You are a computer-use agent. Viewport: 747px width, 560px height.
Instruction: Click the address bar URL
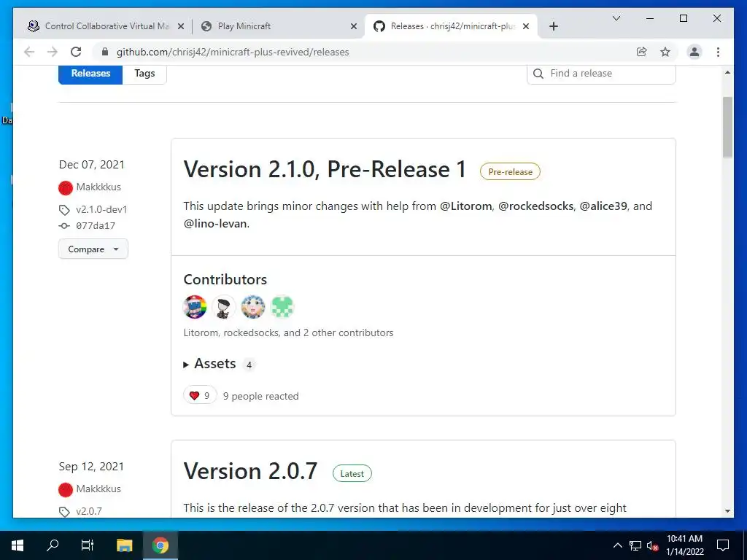(233, 52)
